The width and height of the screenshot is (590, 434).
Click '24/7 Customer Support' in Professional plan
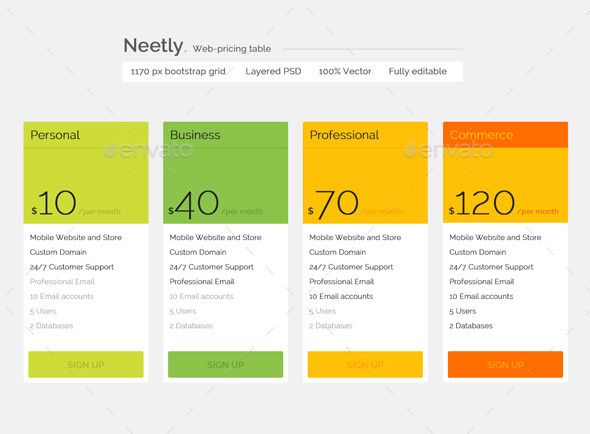(x=351, y=267)
